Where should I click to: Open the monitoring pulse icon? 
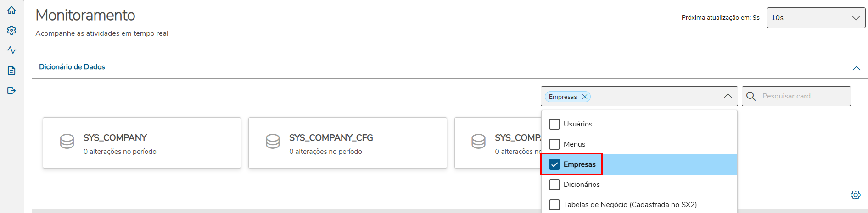(x=11, y=50)
